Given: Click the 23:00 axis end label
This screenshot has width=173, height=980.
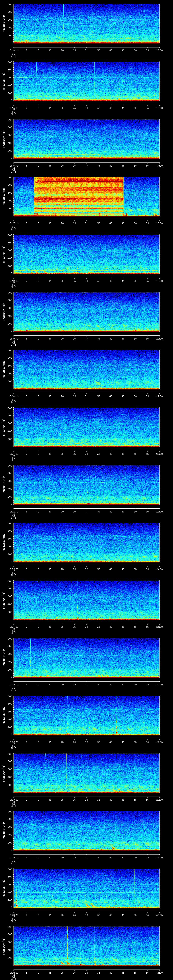Looking at the screenshot, I should click(159, 511).
